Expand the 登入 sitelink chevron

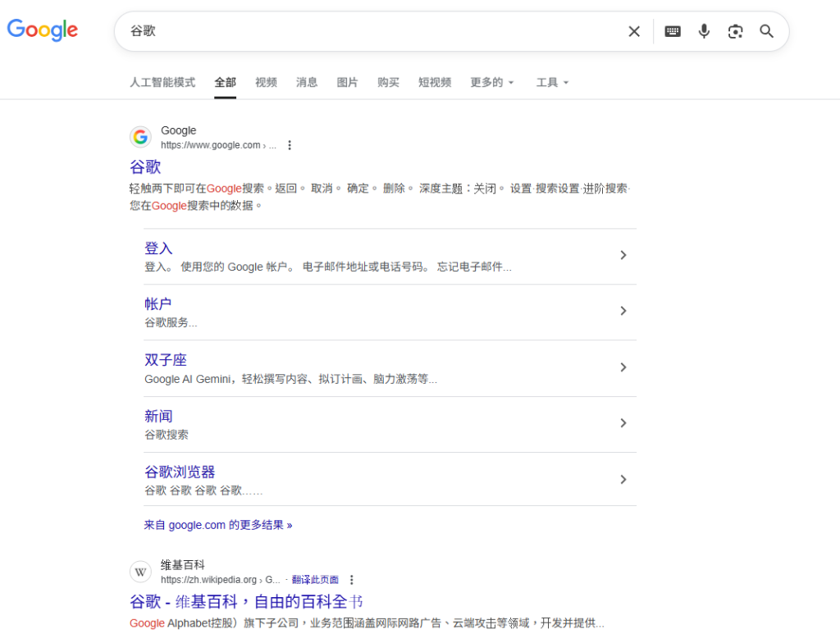tap(623, 255)
